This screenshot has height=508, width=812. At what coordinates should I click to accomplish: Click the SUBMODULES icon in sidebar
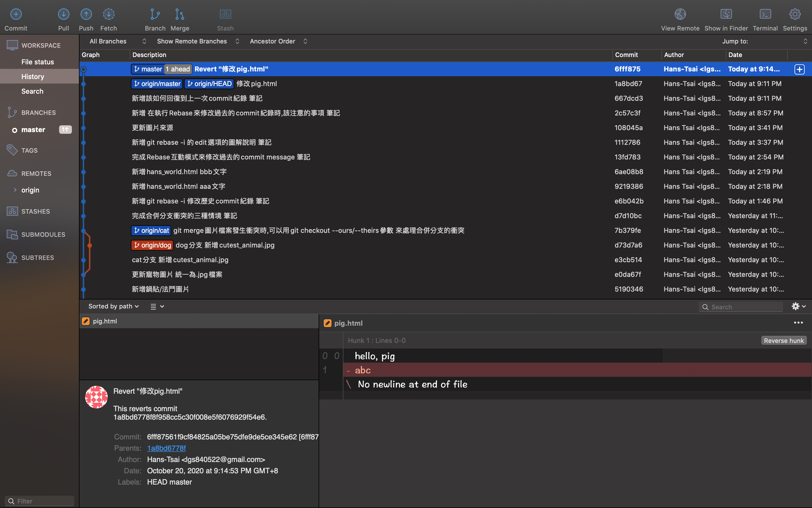point(12,234)
